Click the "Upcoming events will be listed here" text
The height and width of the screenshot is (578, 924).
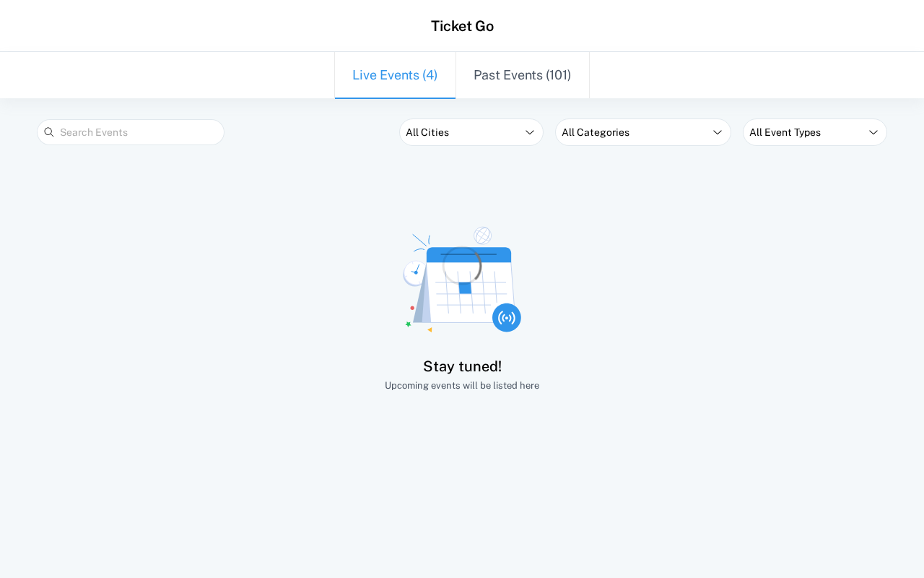[x=462, y=386]
